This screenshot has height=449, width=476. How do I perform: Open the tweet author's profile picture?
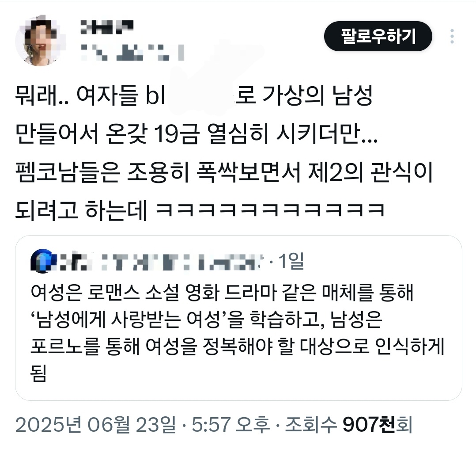(x=40, y=40)
